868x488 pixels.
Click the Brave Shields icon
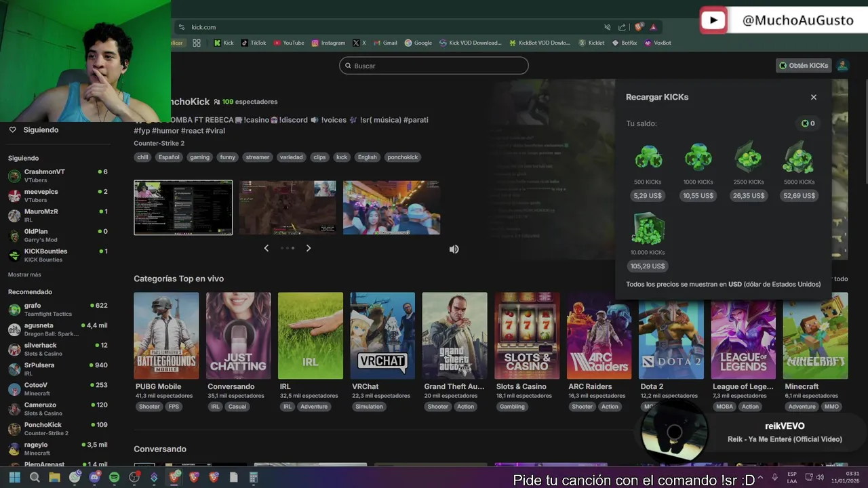639,27
